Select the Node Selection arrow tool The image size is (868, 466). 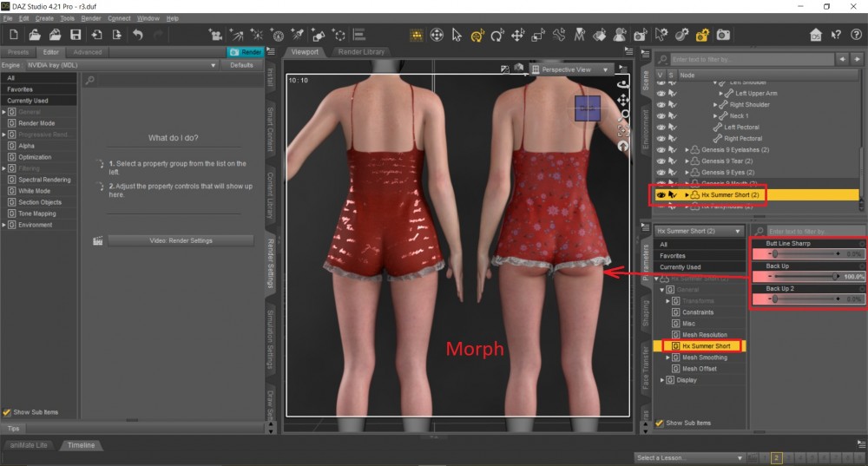[457, 36]
